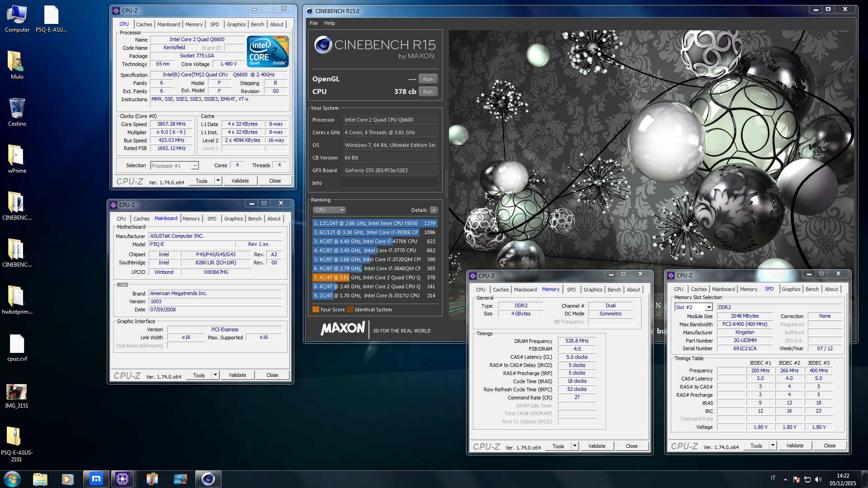
Task: Click the Cinebench panel splitter handle
Action: (446, 184)
